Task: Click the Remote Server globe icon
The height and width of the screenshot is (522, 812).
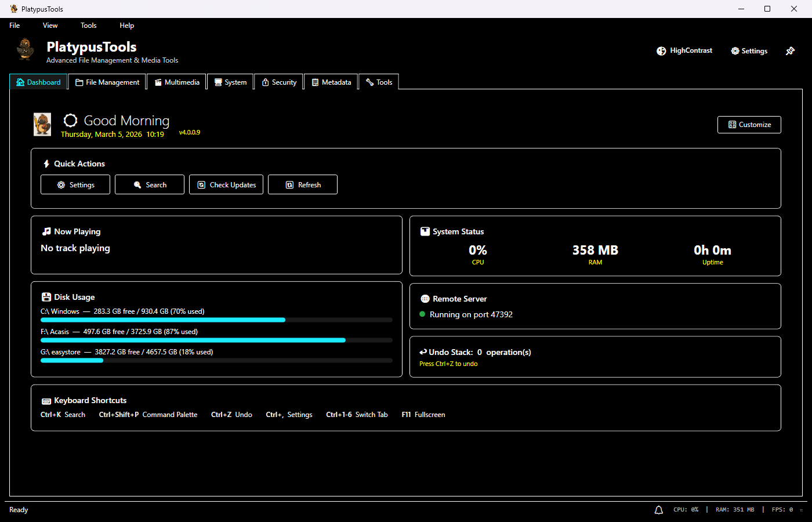Action: (425, 298)
